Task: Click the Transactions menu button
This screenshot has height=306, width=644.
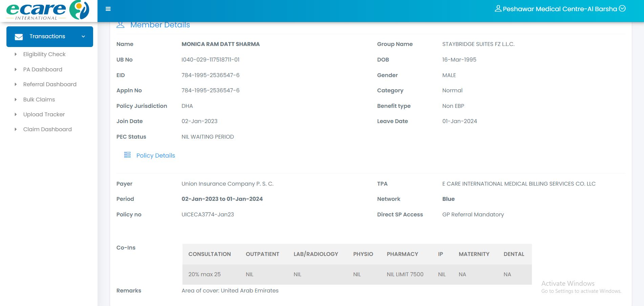Action: pyautogui.click(x=47, y=37)
